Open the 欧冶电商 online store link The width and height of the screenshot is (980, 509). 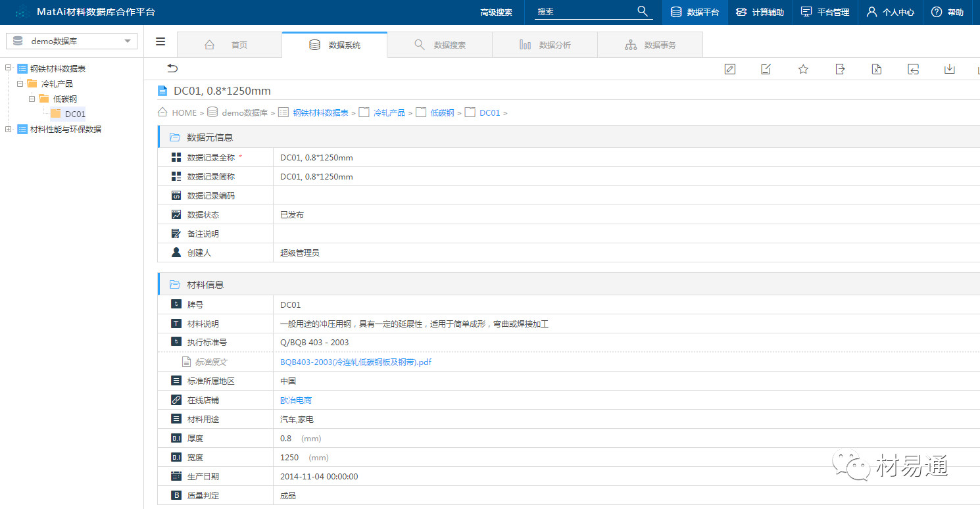pyautogui.click(x=296, y=400)
